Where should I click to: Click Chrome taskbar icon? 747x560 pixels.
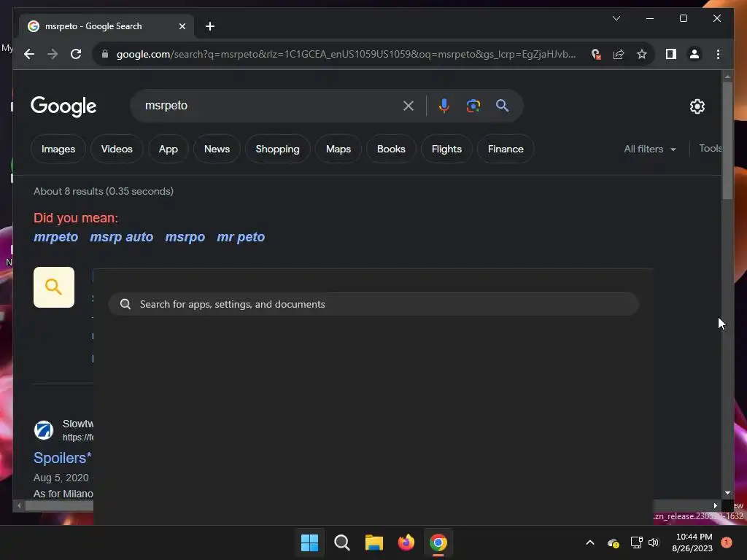438,542
